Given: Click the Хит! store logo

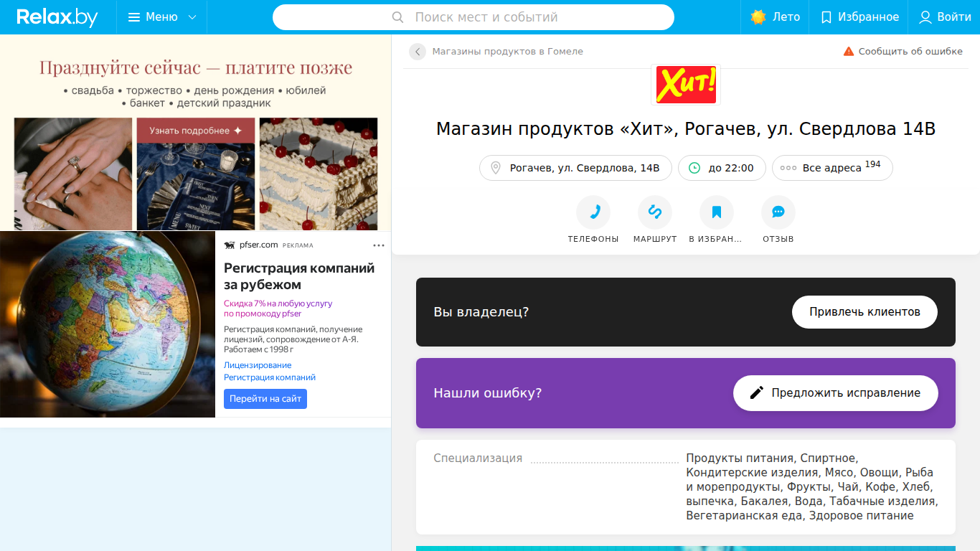Looking at the screenshot, I should point(686,85).
